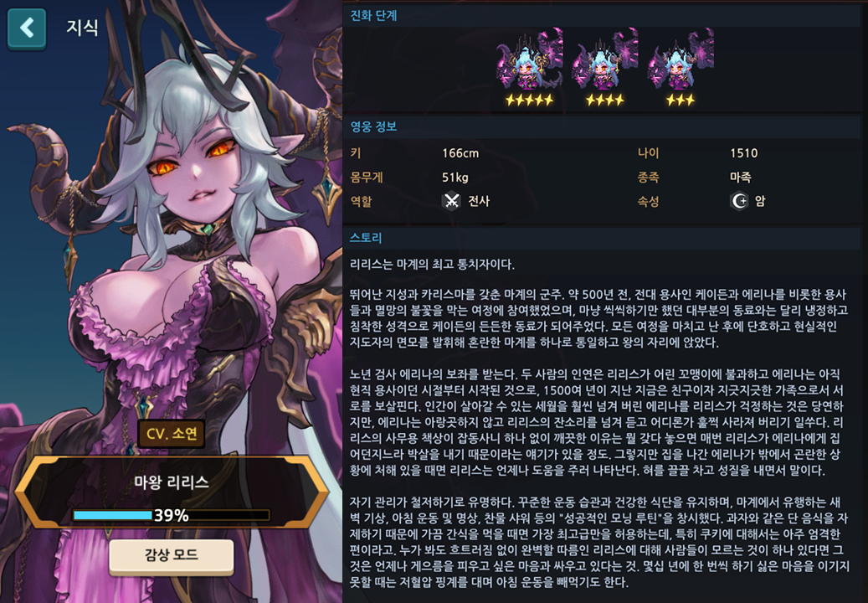The height and width of the screenshot is (603, 868).
Task: Click the 마족 race value
Action: [741, 178]
